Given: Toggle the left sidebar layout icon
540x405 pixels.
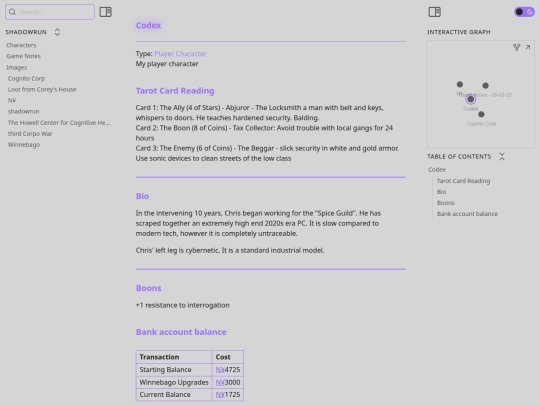Looking at the screenshot, I should [x=105, y=12].
